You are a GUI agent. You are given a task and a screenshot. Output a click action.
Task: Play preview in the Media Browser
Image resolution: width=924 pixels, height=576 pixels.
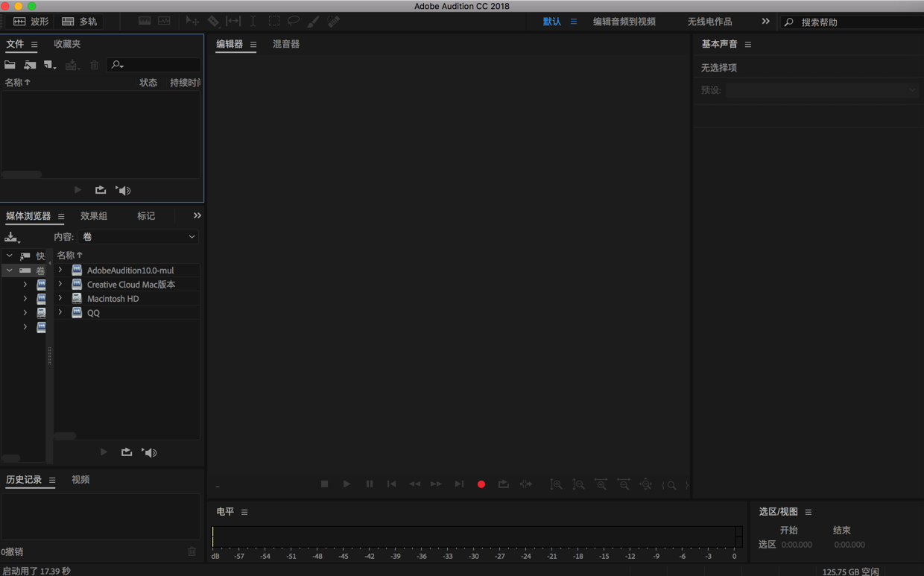pyautogui.click(x=104, y=452)
